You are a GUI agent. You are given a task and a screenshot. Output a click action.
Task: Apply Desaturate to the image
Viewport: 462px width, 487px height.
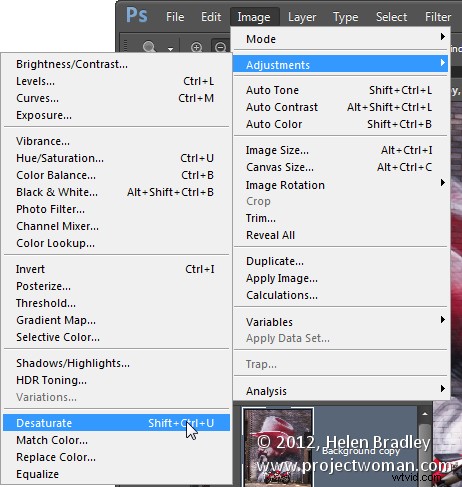[116, 423]
